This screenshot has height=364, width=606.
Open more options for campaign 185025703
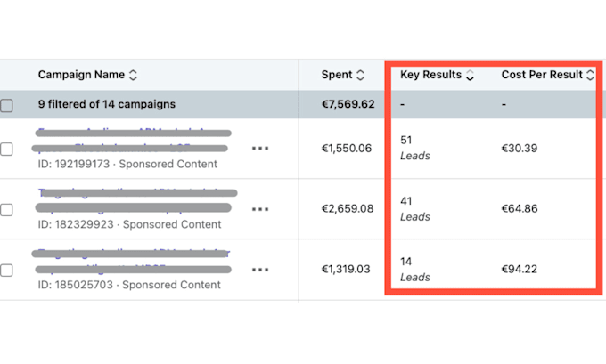point(260,270)
